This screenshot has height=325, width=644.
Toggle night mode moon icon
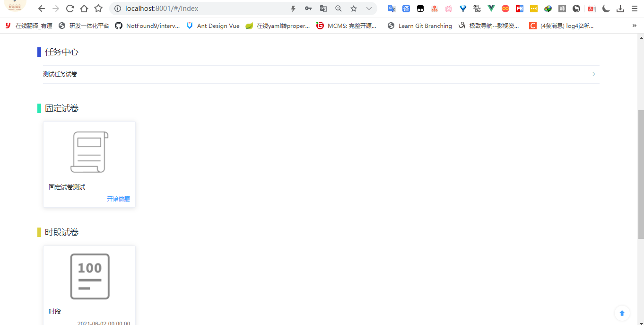(x=606, y=9)
